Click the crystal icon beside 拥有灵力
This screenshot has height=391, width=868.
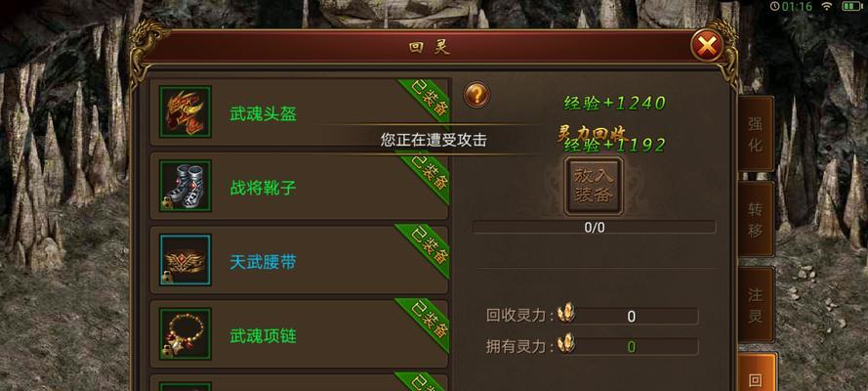(565, 343)
